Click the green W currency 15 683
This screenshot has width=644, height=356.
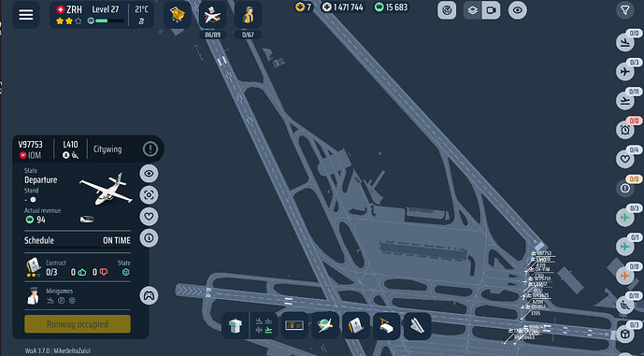392,7
